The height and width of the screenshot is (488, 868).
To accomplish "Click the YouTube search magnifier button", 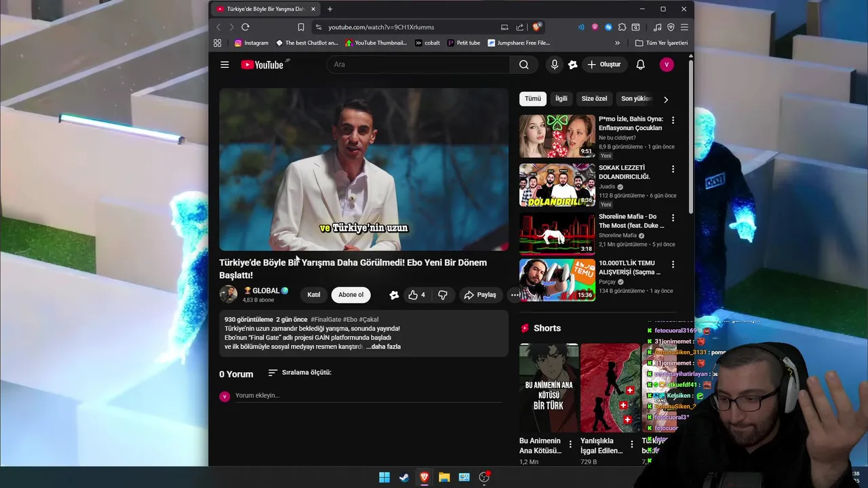I will (x=524, y=64).
